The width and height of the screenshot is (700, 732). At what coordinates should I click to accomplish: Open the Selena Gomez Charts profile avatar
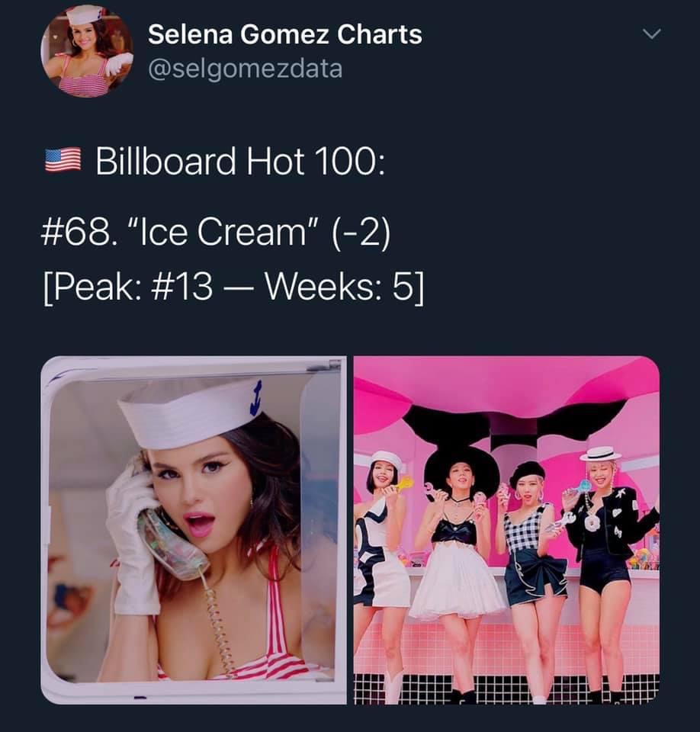point(87,51)
